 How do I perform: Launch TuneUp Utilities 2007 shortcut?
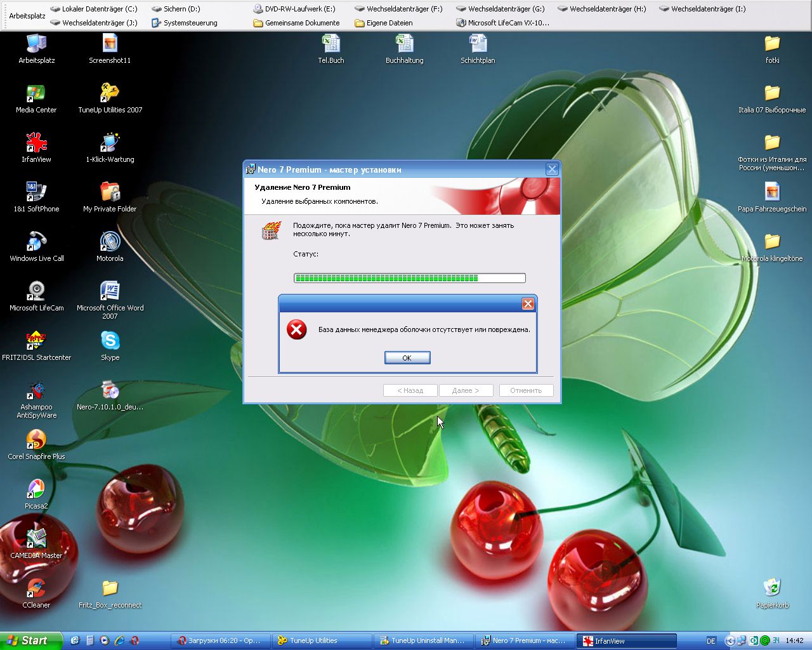pos(110,98)
